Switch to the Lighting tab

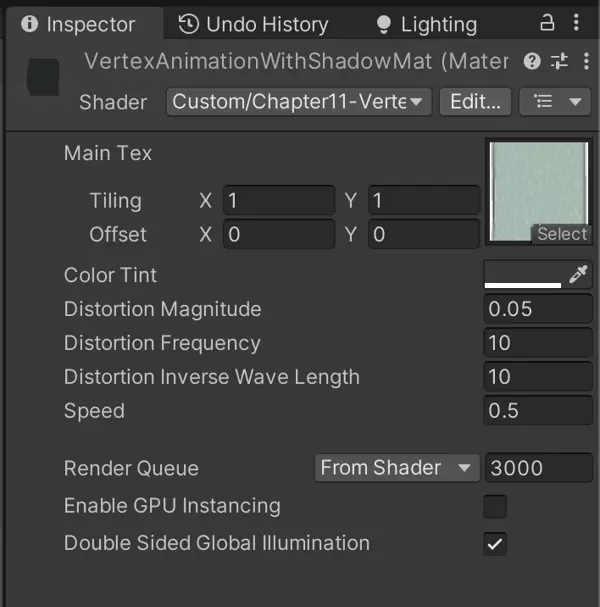pyautogui.click(x=426, y=24)
